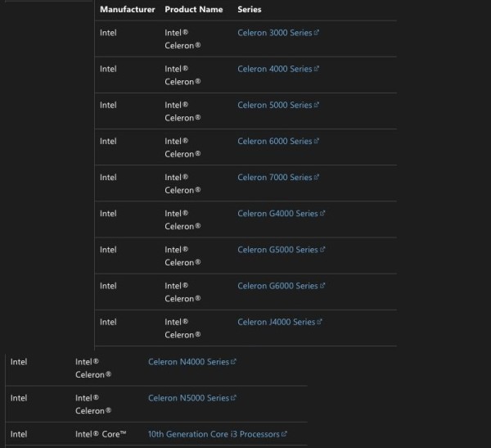Click Intel manufacturer cell in Core i3 row
Viewport: 491px width, 448px height.
point(19,434)
